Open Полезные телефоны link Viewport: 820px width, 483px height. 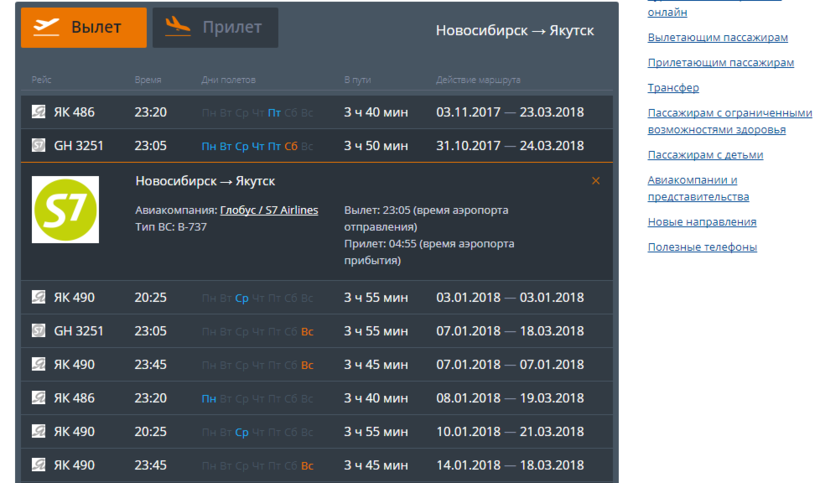(702, 247)
